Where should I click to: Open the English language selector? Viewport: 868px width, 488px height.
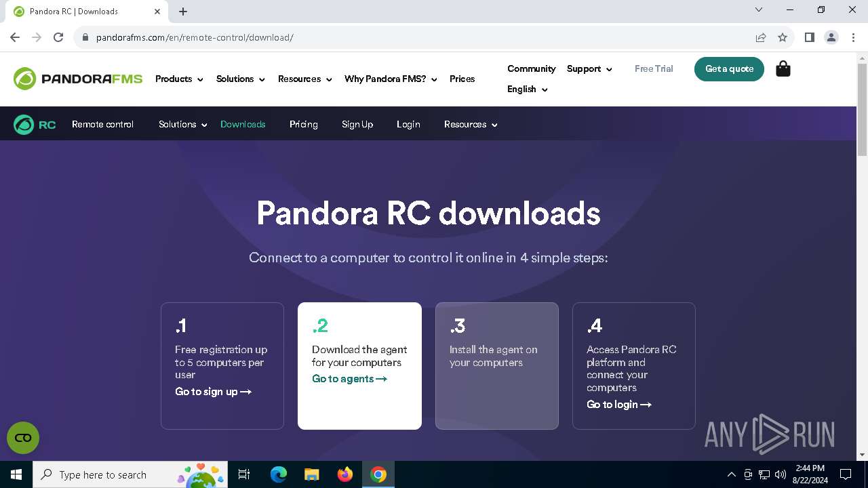pyautogui.click(x=527, y=89)
